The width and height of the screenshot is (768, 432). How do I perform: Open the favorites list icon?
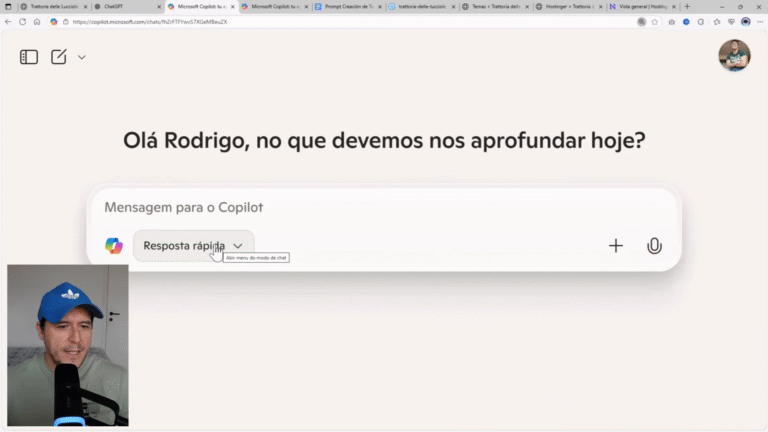[x=717, y=22]
